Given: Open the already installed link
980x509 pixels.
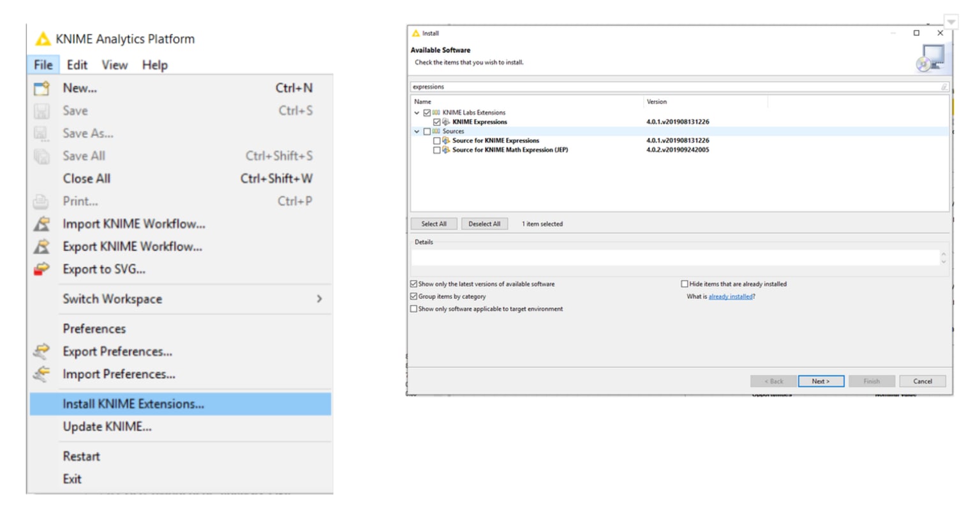Looking at the screenshot, I should (731, 297).
